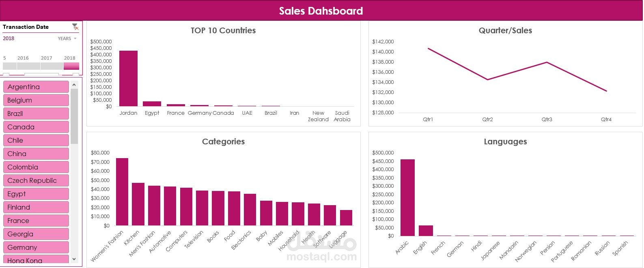
Task: Click the down arrow on the slicer scrollbar
Action: (x=74, y=259)
